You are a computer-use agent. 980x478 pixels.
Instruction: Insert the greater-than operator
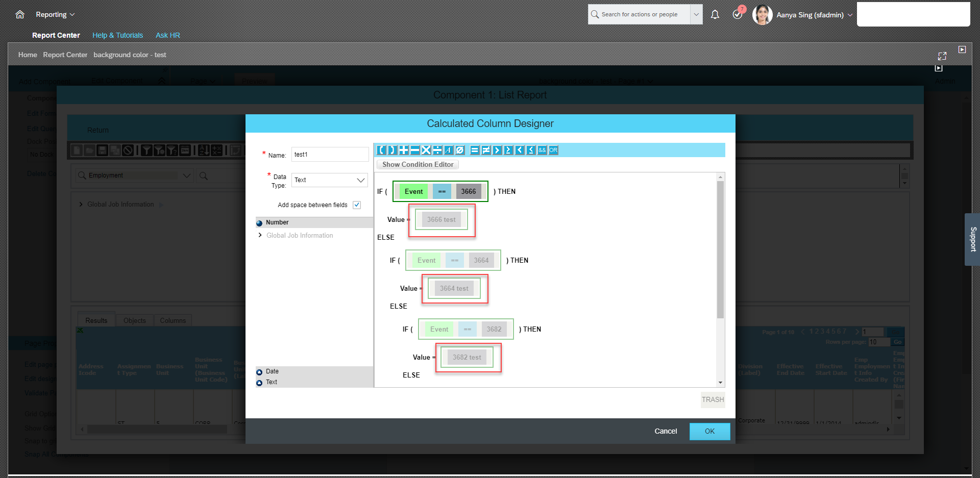tap(497, 150)
